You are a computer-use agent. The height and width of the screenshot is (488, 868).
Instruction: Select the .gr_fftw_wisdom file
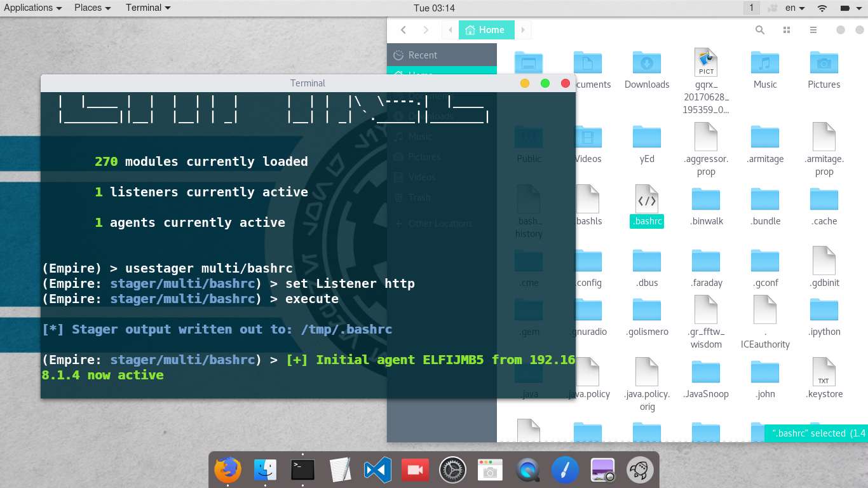pyautogui.click(x=706, y=309)
